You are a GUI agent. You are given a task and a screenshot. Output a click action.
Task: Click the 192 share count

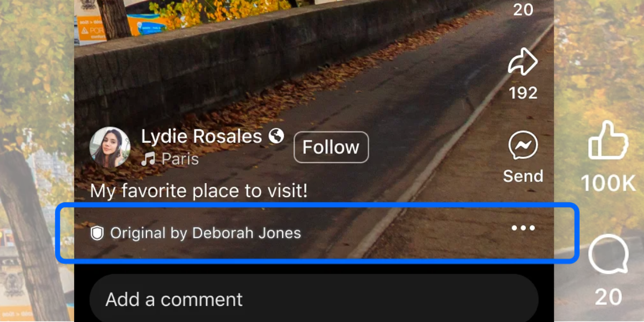[523, 93]
